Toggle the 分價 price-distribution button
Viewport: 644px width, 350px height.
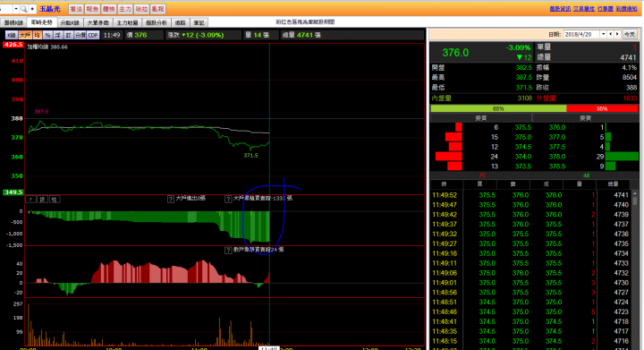(x=80, y=35)
